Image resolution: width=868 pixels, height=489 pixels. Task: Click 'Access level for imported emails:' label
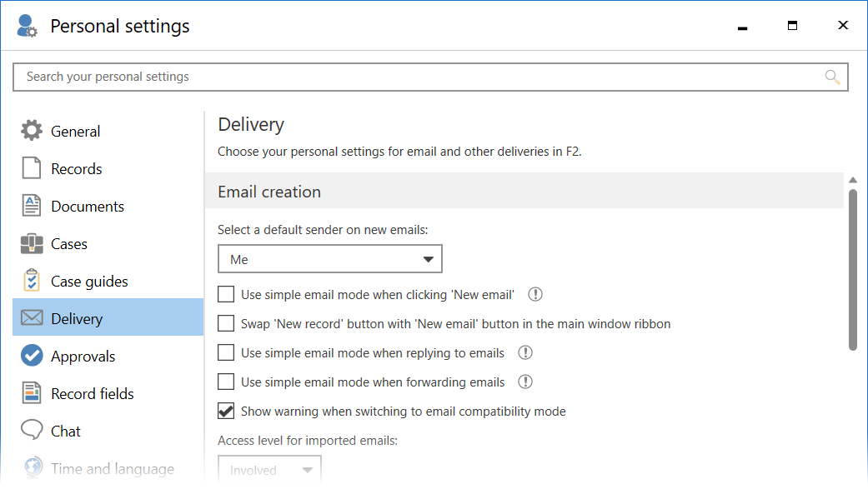(308, 441)
